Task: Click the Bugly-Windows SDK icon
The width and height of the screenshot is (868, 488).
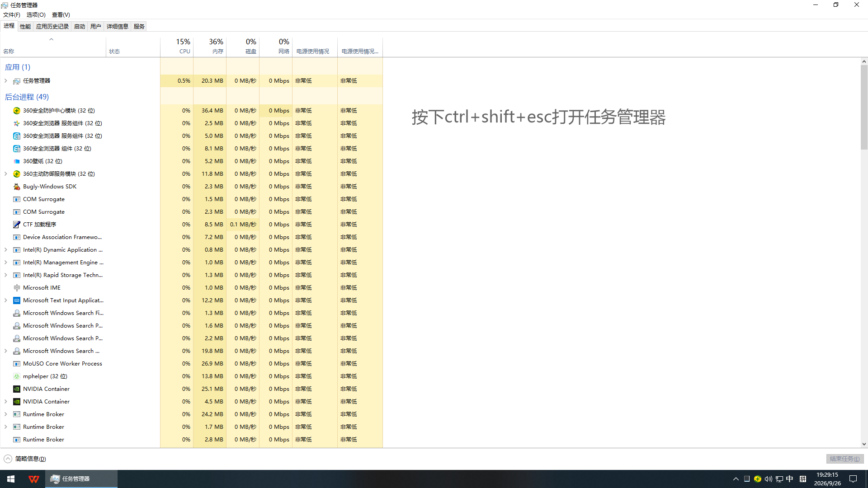Action: pyautogui.click(x=17, y=187)
